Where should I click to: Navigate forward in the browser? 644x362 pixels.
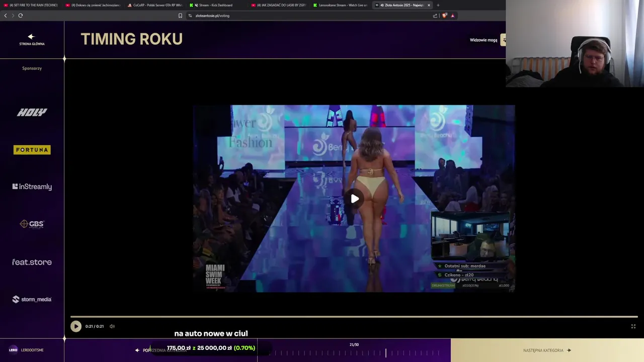(x=13, y=16)
